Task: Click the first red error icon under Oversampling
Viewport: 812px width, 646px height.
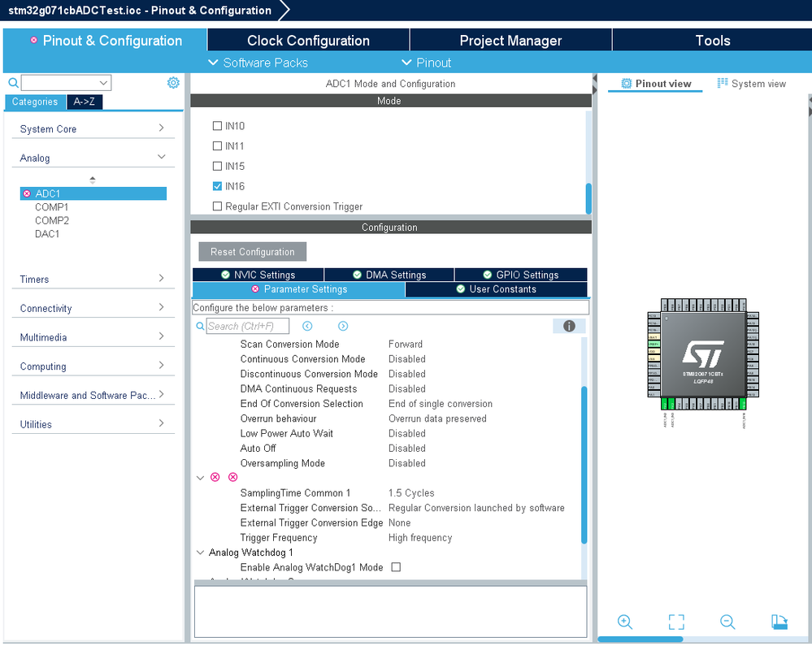Action: tap(215, 477)
